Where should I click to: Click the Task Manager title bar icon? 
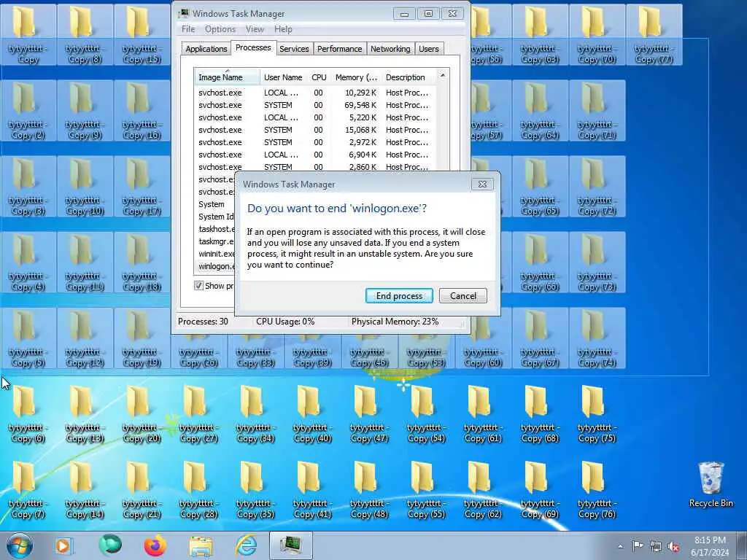(x=184, y=13)
